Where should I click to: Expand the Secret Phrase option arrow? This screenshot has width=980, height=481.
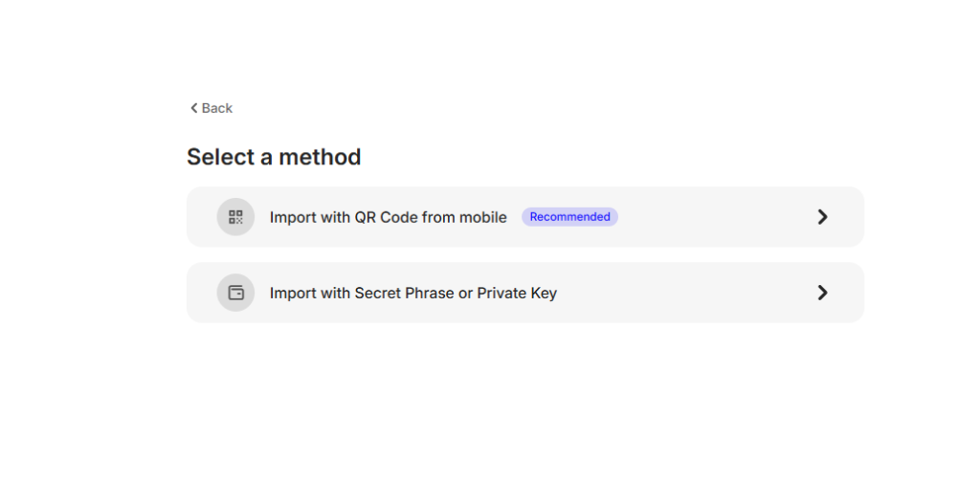(x=822, y=293)
